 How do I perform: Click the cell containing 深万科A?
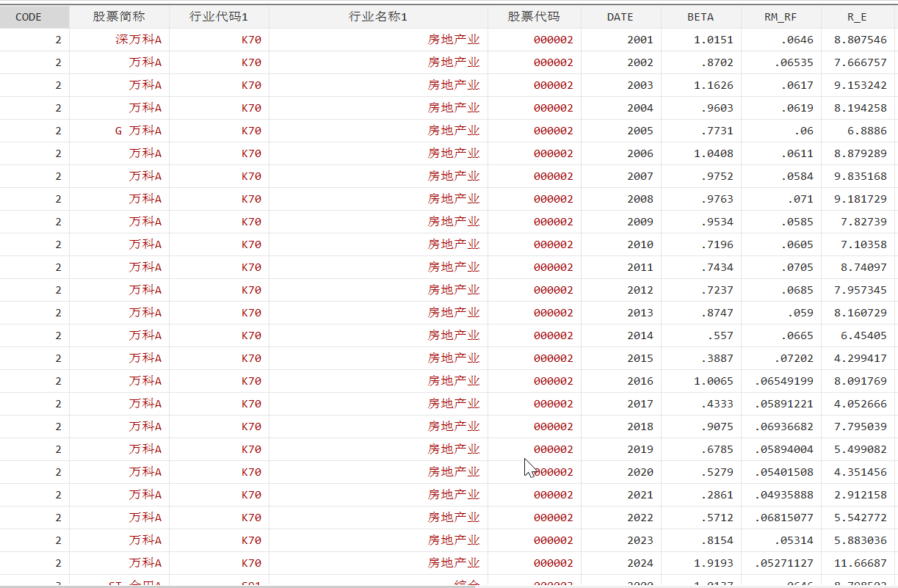click(119, 40)
